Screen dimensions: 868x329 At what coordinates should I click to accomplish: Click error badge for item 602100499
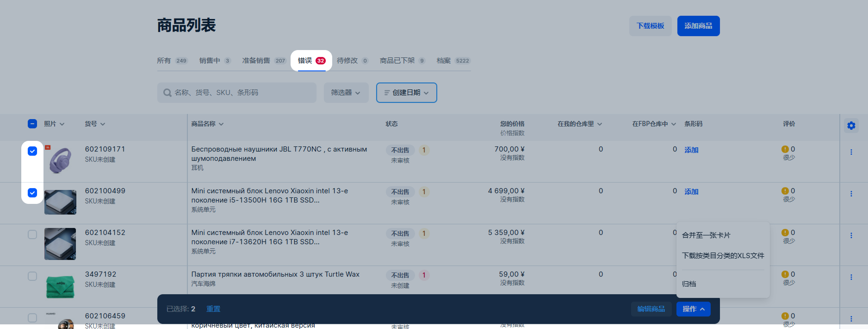point(424,192)
